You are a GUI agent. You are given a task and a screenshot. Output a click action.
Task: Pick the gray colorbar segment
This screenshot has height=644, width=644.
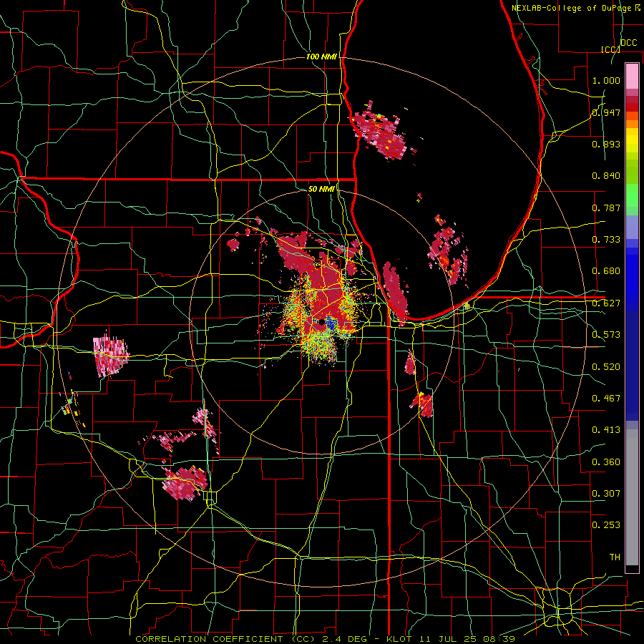(632, 497)
